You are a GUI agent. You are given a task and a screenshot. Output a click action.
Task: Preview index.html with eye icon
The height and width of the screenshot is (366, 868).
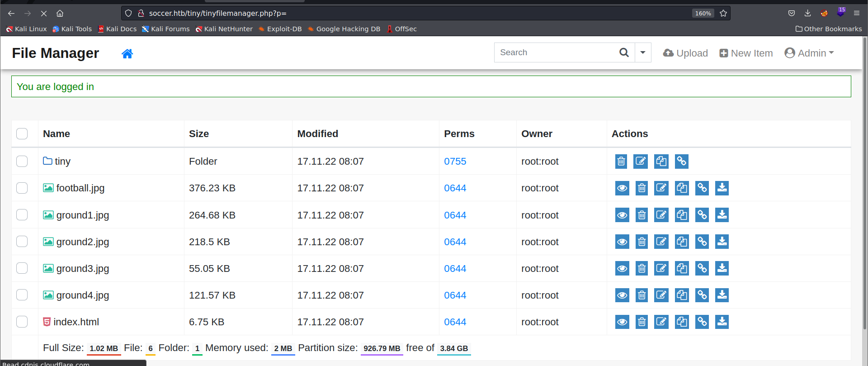622,322
